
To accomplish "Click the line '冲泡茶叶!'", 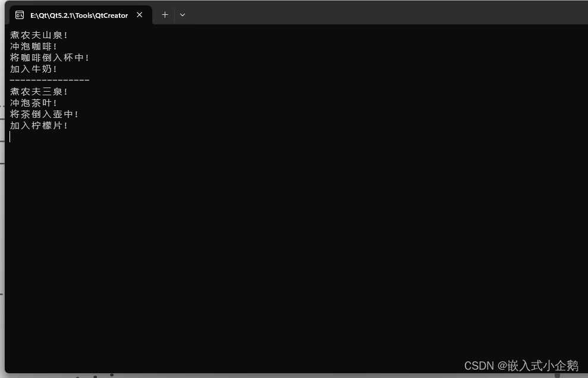I will click(33, 103).
